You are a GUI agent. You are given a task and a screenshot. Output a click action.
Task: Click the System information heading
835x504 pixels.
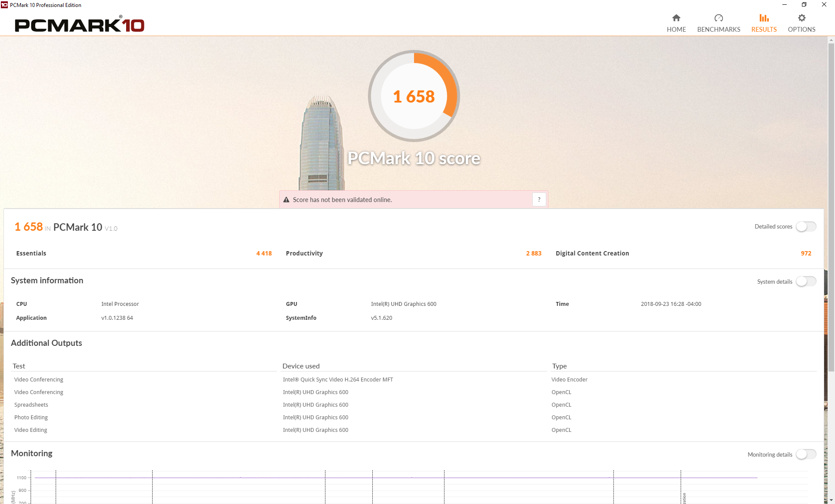(x=47, y=281)
